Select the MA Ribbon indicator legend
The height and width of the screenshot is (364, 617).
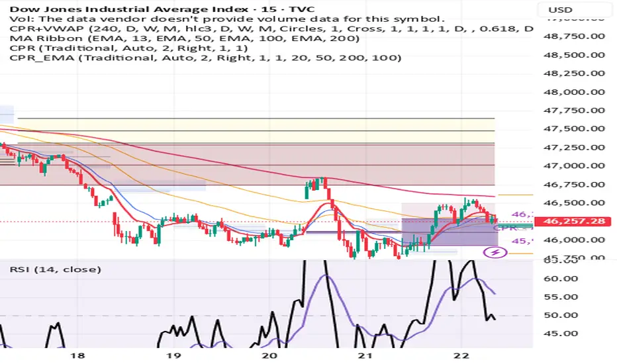click(x=185, y=38)
